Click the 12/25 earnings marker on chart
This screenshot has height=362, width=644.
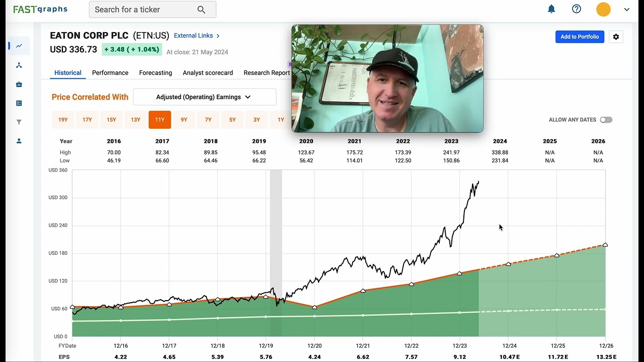[x=557, y=255]
